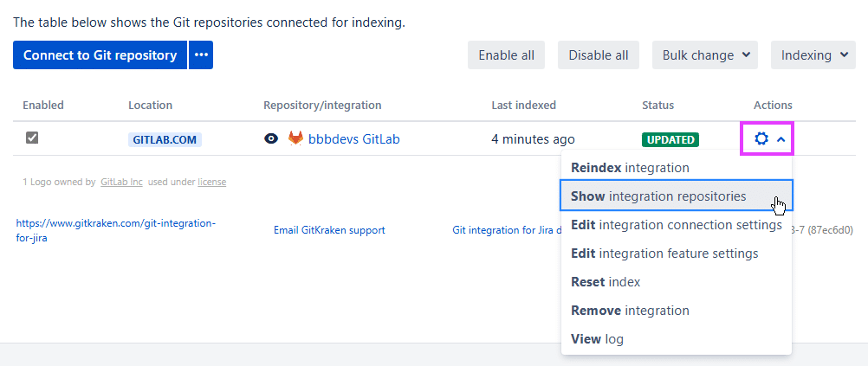868x366 pixels.
Task: Click the Enable all button
Action: (x=506, y=55)
